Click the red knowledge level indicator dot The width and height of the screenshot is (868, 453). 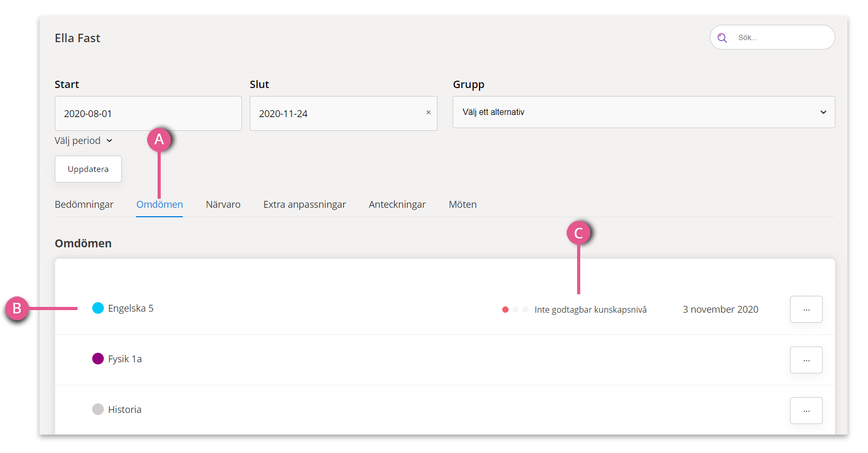pyautogui.click(x=505, y=310)
